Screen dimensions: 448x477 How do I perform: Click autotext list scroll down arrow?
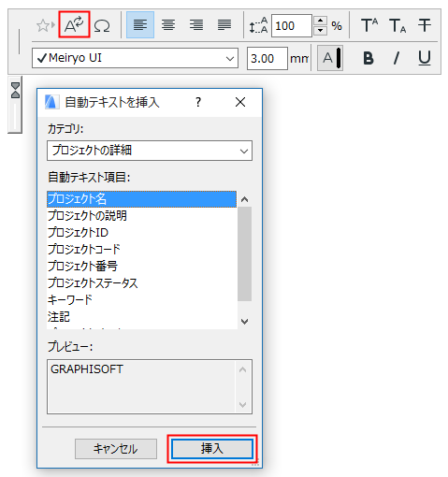pos(245,322)
